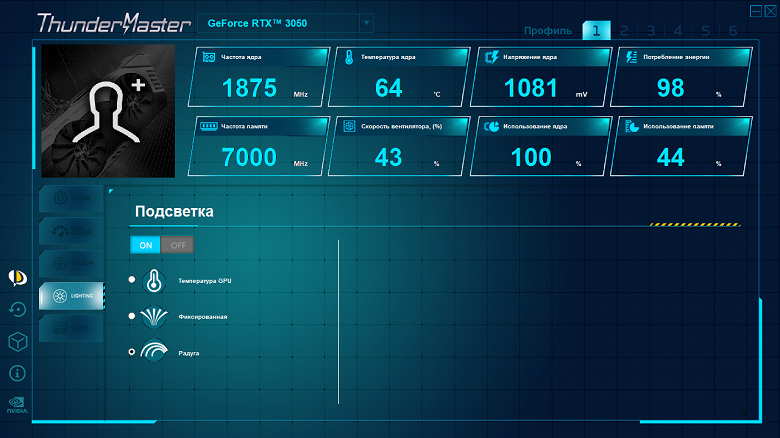Screen dimensions: 780x438
Task: Click the 1875 MHz core clock value
Action: point(249,88)
